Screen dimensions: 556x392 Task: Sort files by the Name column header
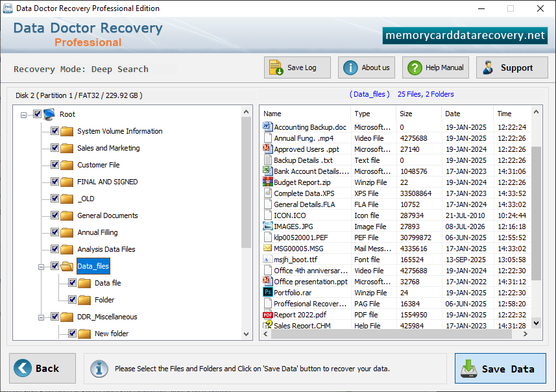click(306, 114)
